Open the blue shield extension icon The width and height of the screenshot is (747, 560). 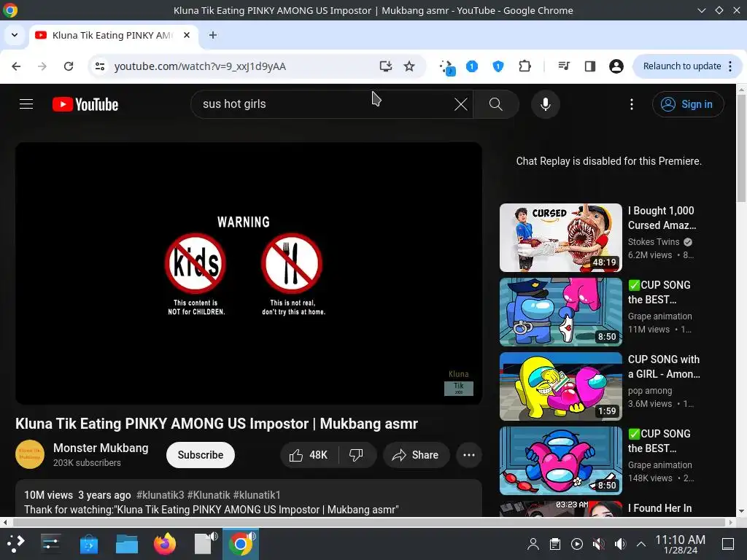498,66
